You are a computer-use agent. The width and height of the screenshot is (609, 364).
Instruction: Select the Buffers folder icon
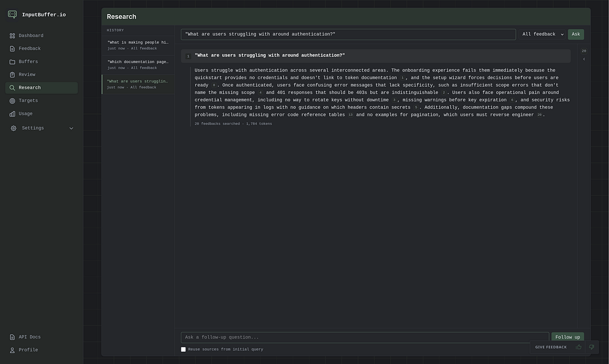click(x=12, y=62)
